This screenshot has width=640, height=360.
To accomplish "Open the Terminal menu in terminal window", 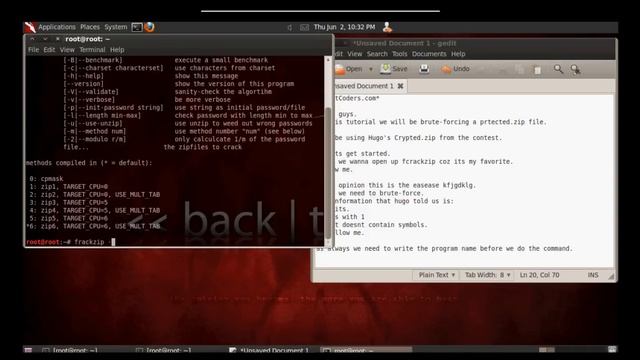I will (92, 50).
